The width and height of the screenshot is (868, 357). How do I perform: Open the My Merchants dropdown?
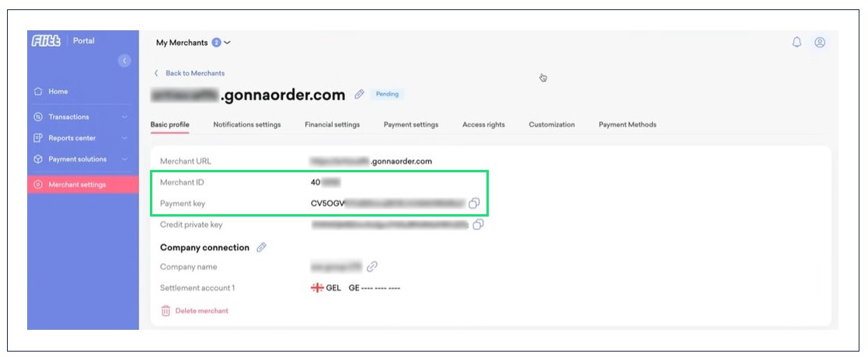(x=193, y=43)
